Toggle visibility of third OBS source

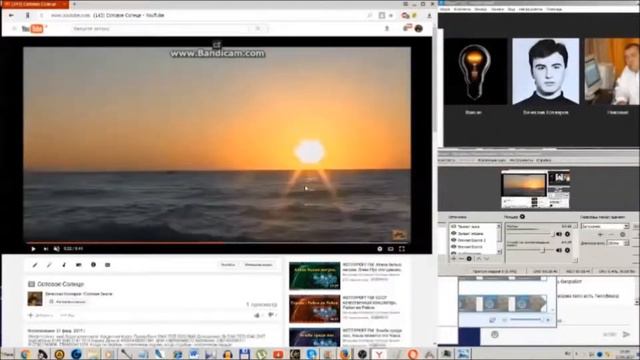point(453,240)
